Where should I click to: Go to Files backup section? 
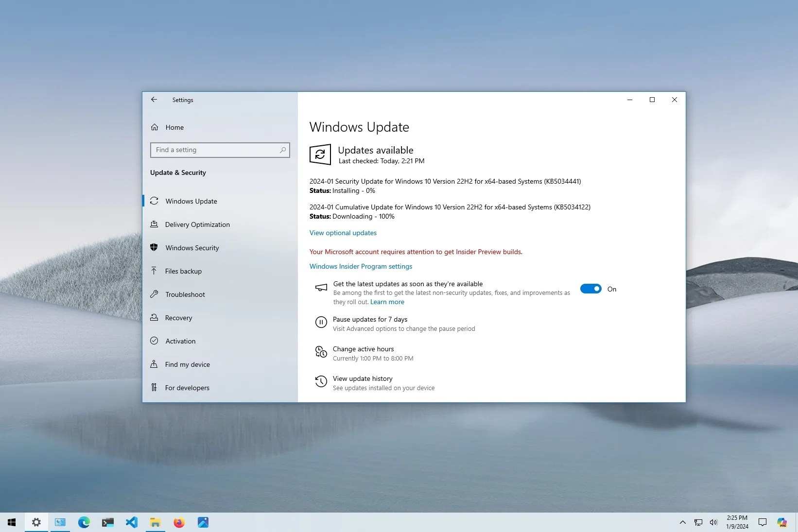(x=220, y=271)
